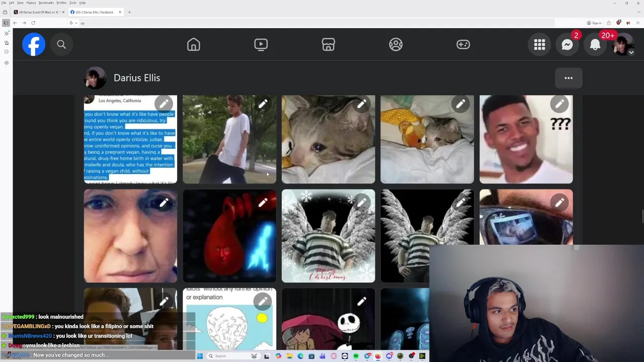
Task: Edit the eye with sunglasses reflection photo
Action: (559, 203)
